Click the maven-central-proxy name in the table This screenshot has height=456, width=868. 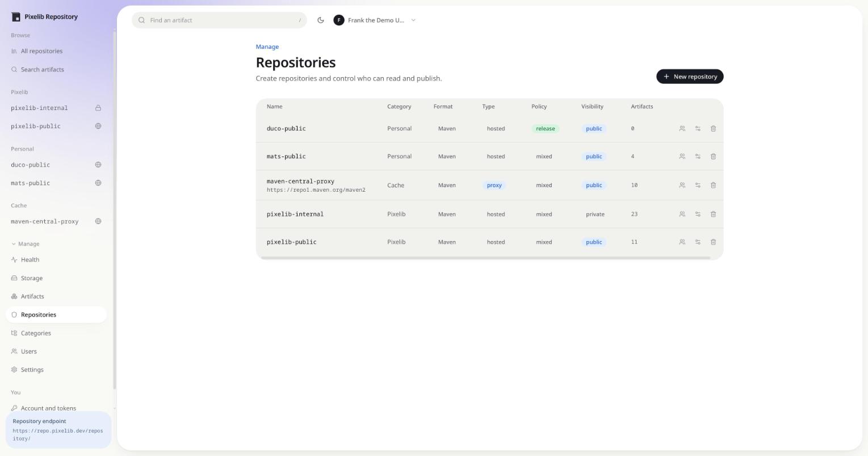click(x=300, y=181)
